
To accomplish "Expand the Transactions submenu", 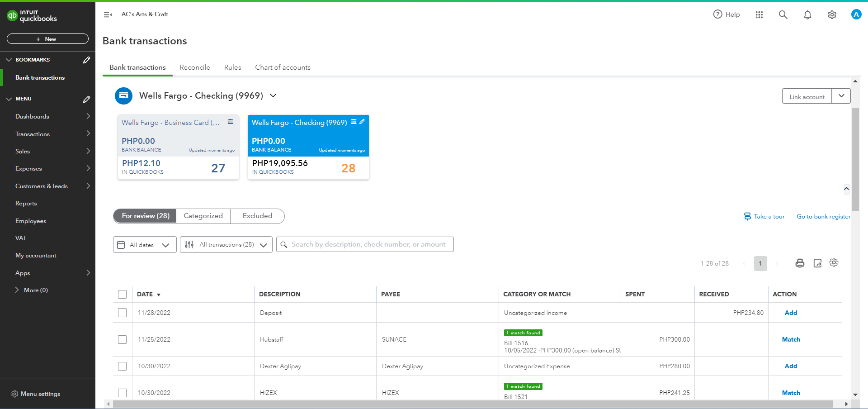I will [x=88, y=134].
